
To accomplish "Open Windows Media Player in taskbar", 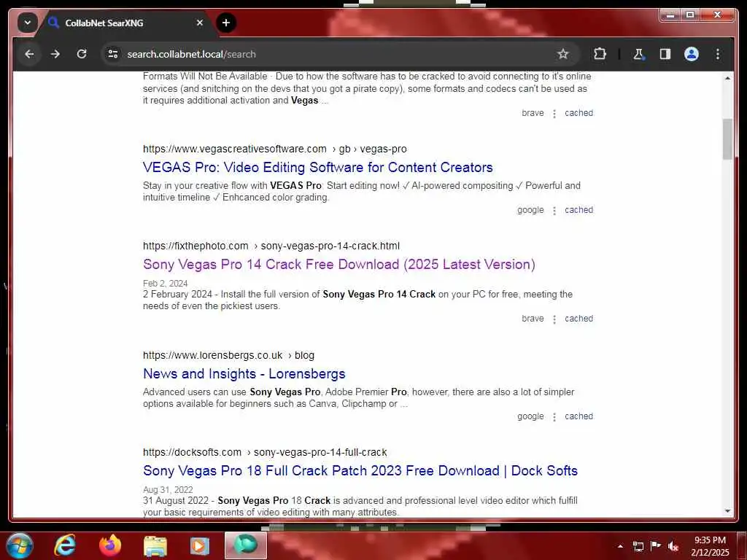I will pyautogui.click(x=200, y=546).
